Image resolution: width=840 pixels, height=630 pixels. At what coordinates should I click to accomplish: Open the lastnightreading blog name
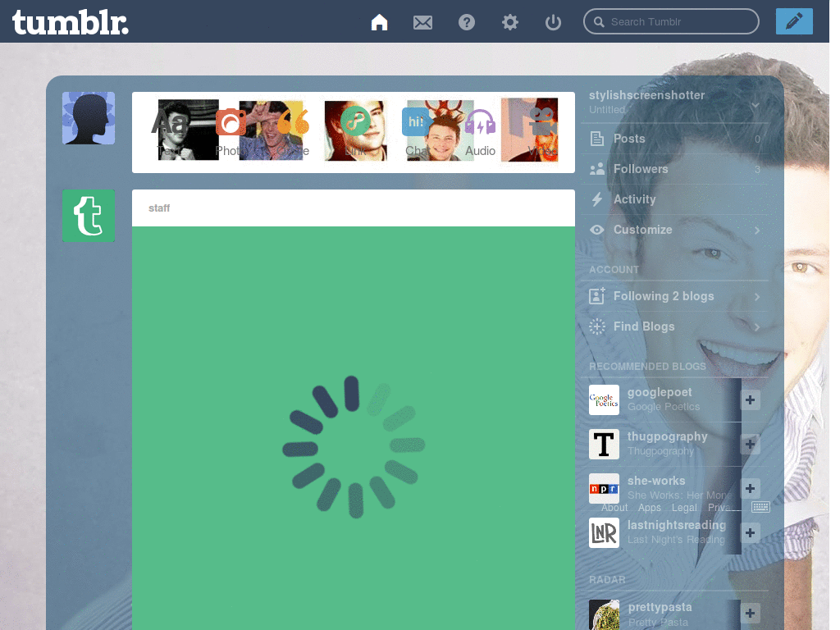tap(677, 526)
